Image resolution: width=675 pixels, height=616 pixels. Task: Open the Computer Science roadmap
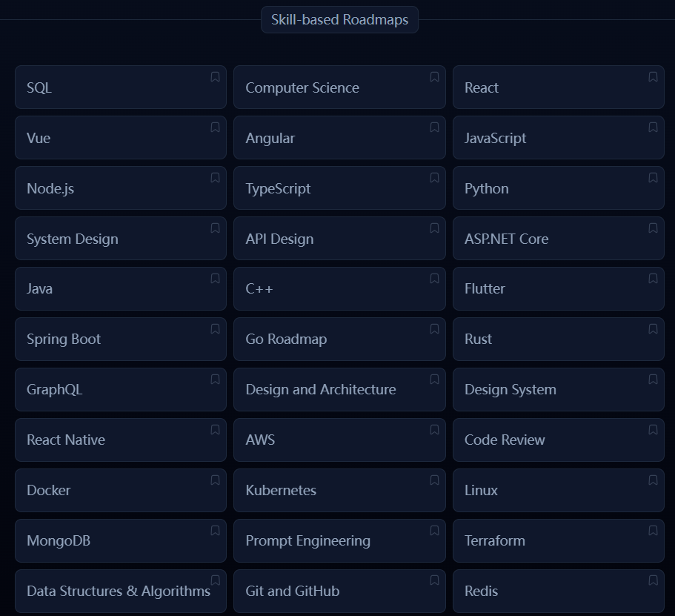point(339,87)
